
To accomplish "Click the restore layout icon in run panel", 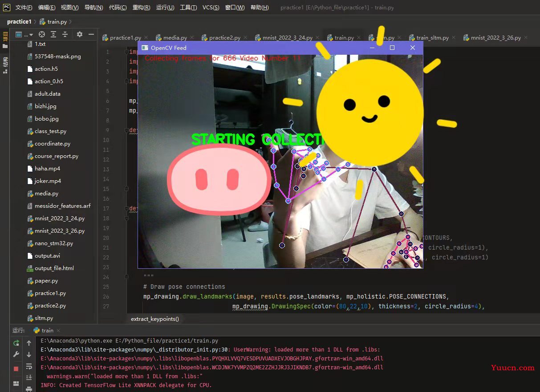I will tap(16, 383).
